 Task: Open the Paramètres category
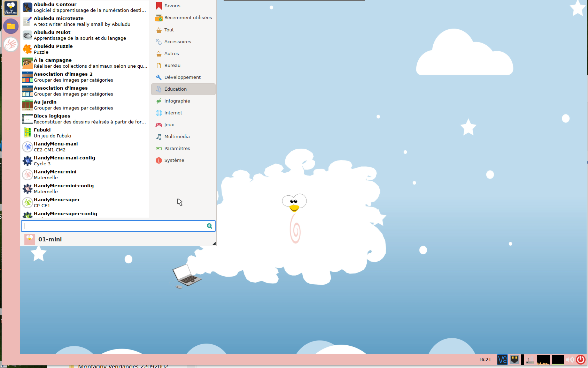(x=184, y=149)
